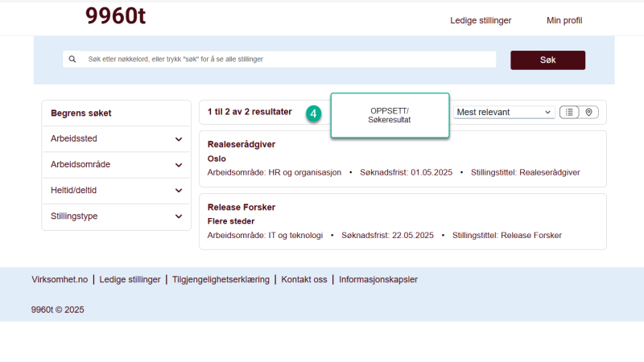The width and height of the screenshot is (644, 362).
Task: Expand the Arbeidsområde filter
Action: click(116, 165)
